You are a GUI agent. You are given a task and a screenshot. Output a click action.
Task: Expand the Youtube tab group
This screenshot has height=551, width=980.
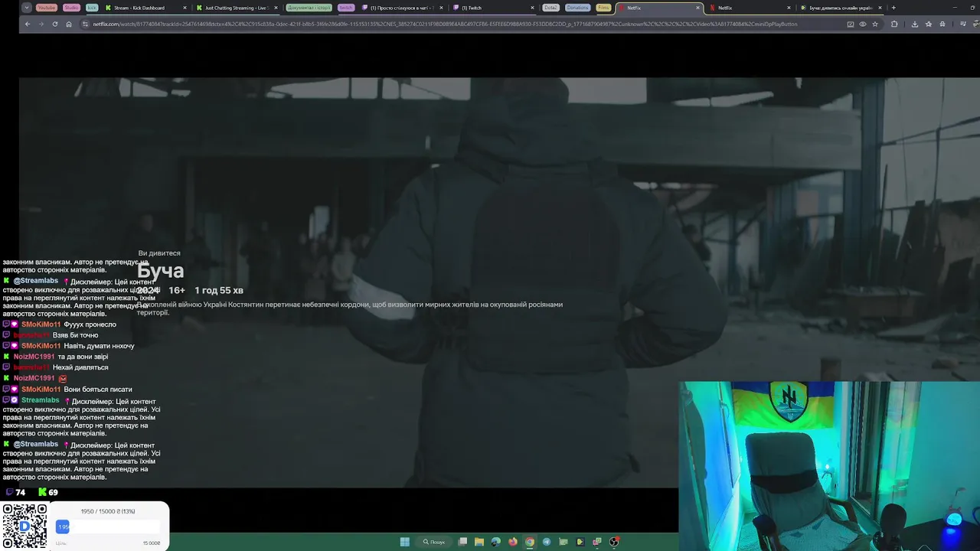tap(47, 8)
